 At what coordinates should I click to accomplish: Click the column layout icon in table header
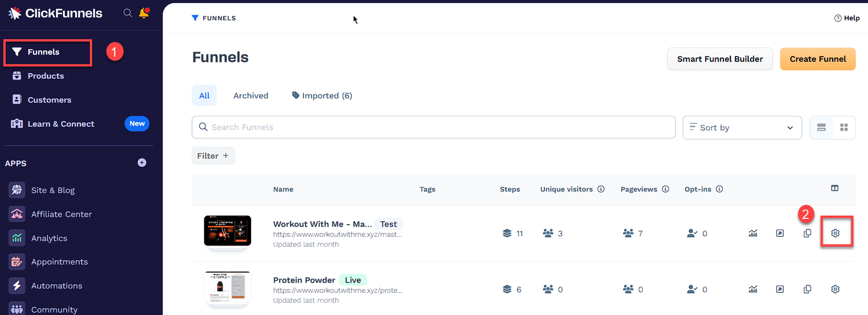click(834, 188)
